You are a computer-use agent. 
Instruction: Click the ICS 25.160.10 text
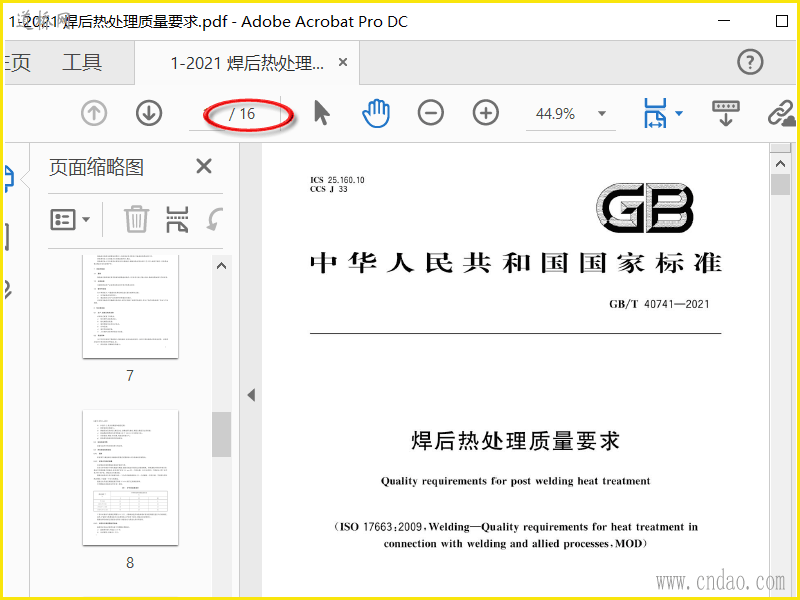tap(337, 180)
